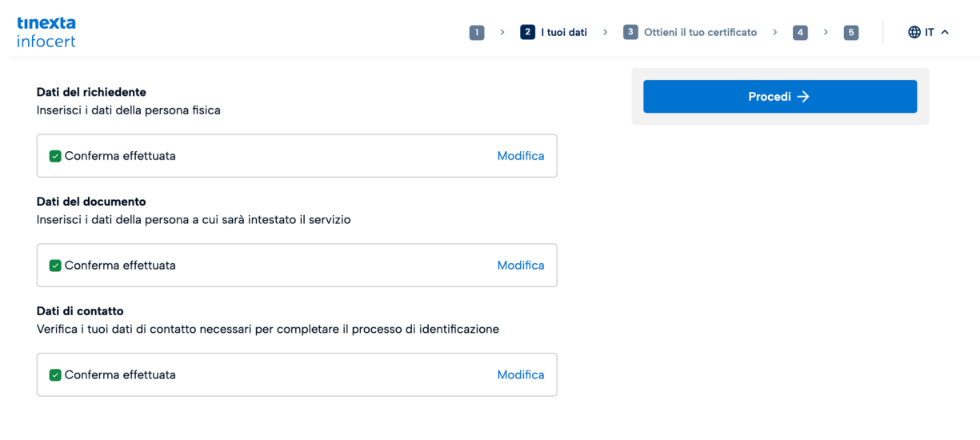Toggle green checkbox under Dati del documento
This screenshot has width=980, height=440.
coord(55,266)
